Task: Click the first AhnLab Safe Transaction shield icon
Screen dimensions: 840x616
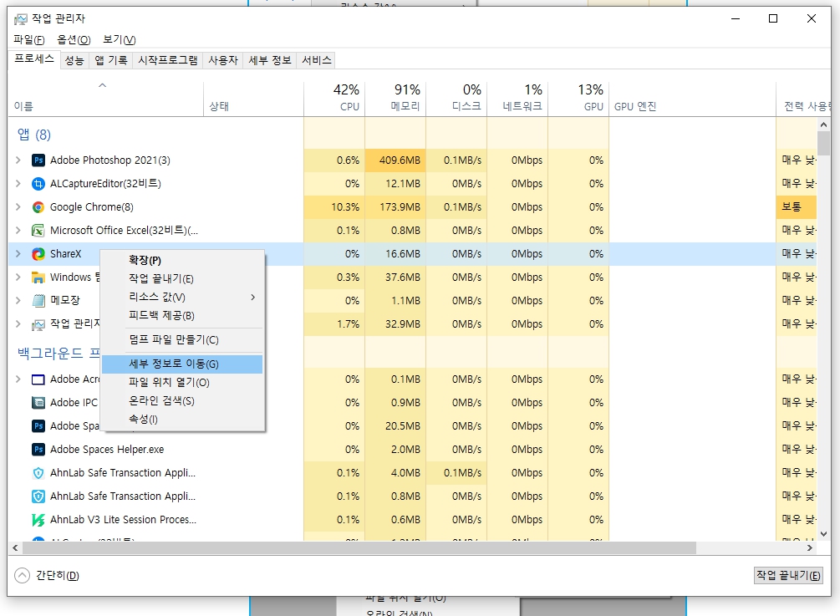Action: (x=38, y=473)
